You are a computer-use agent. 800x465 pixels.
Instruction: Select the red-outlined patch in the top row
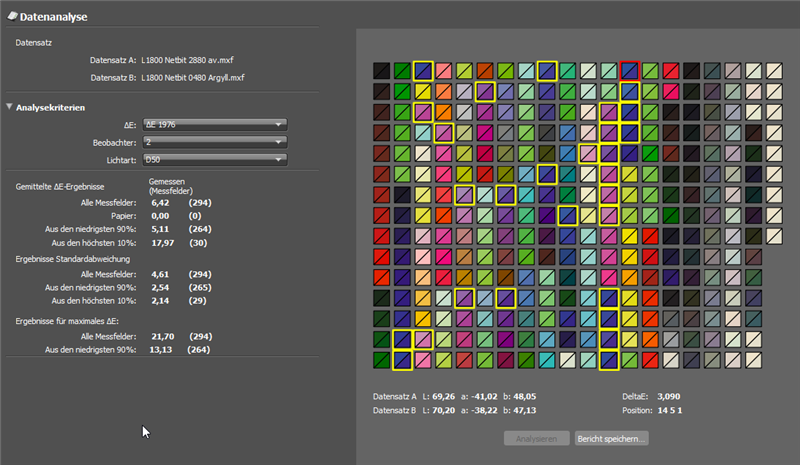click(x=630, y=70)
